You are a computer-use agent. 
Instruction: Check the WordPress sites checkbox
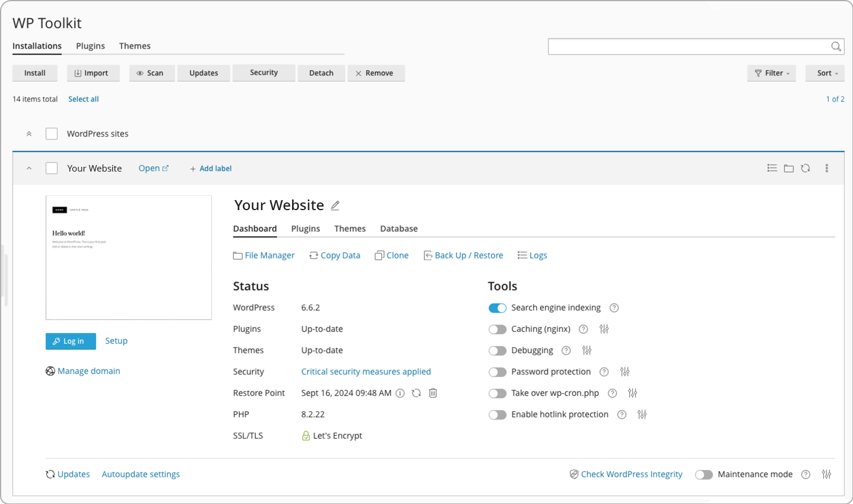coord(52,134)
